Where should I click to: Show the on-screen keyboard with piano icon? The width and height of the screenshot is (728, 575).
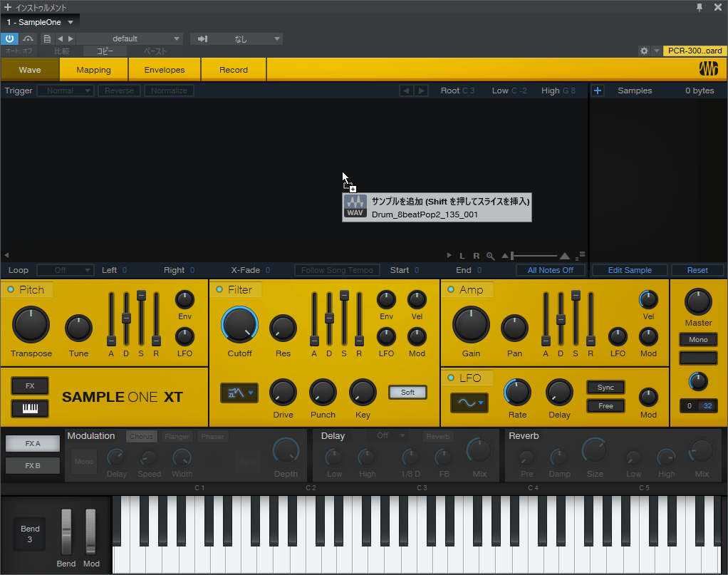[30, 408]
